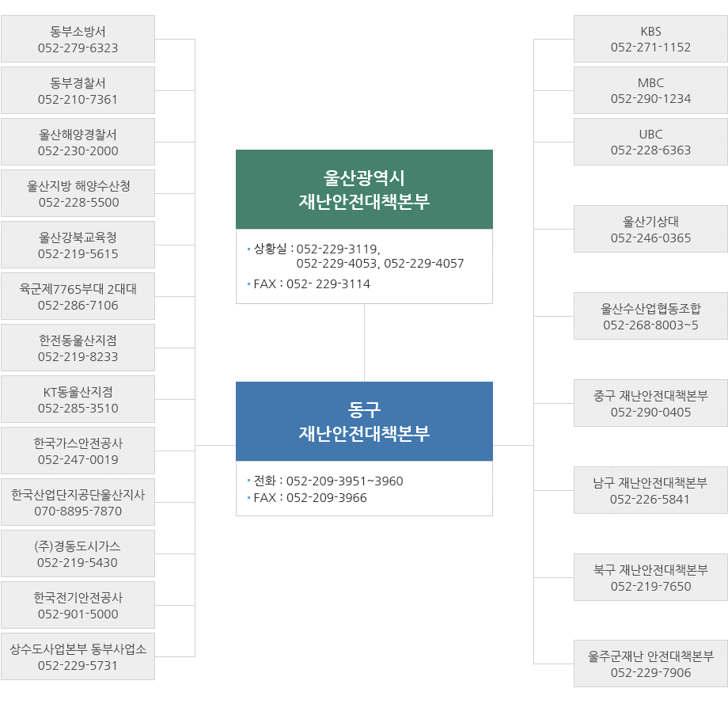Click the 울산해양경찰서 contact box

78,143
